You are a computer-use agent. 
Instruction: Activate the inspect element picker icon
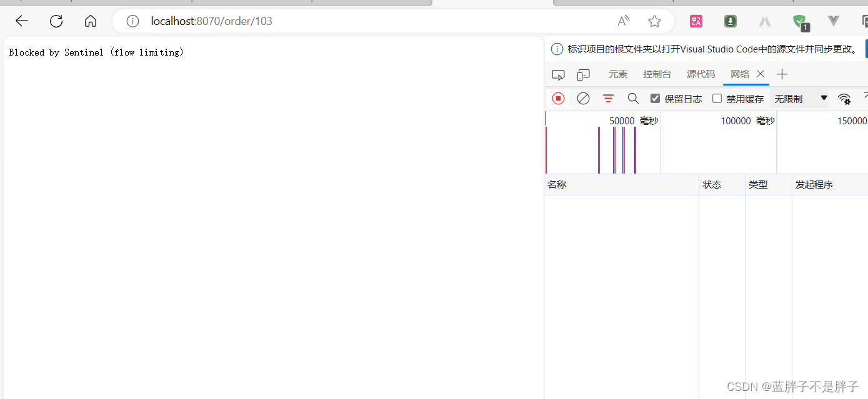pyautogui.click(x=558, y=75)
